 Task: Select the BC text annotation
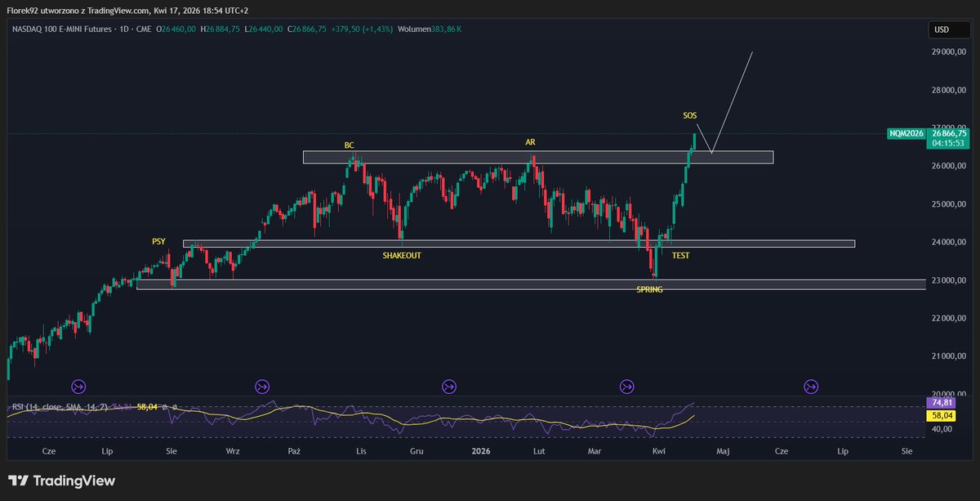click(x=350, y=145)
